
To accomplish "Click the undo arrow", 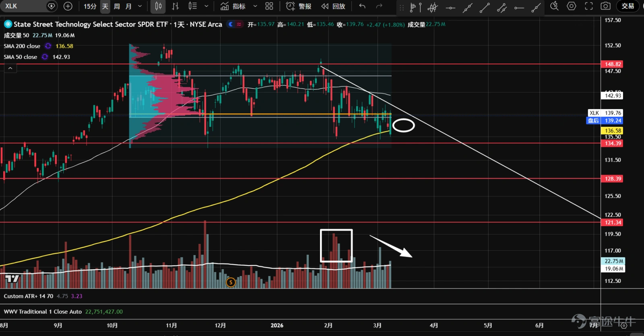I will click(x=362, y=6).
